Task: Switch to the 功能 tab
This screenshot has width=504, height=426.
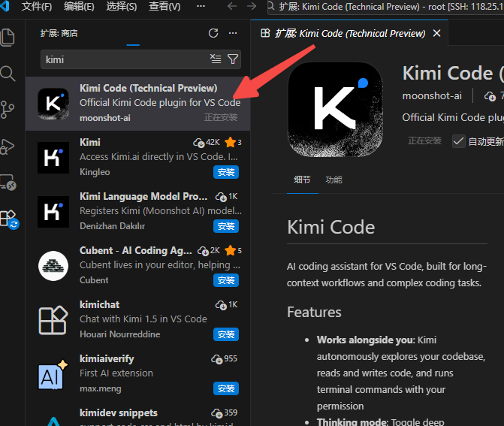Action: (333, 180)
